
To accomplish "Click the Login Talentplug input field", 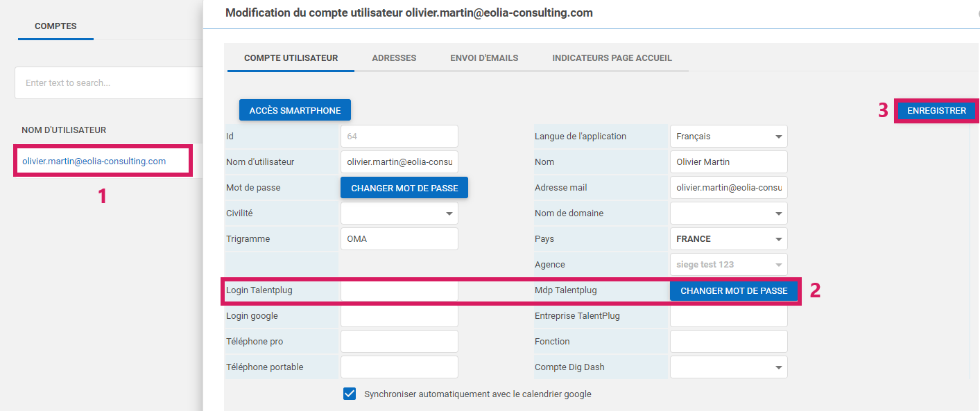I will [x=399, y=290].
